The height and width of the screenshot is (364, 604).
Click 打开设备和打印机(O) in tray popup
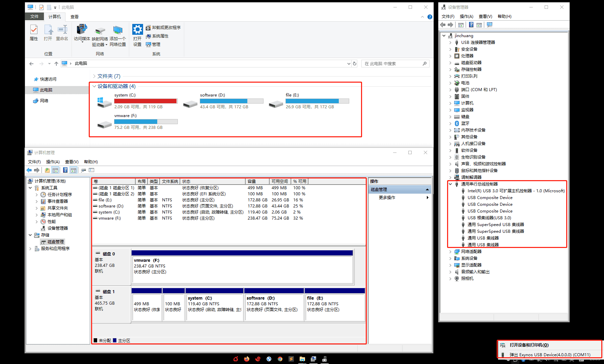(x=529, y=345)
